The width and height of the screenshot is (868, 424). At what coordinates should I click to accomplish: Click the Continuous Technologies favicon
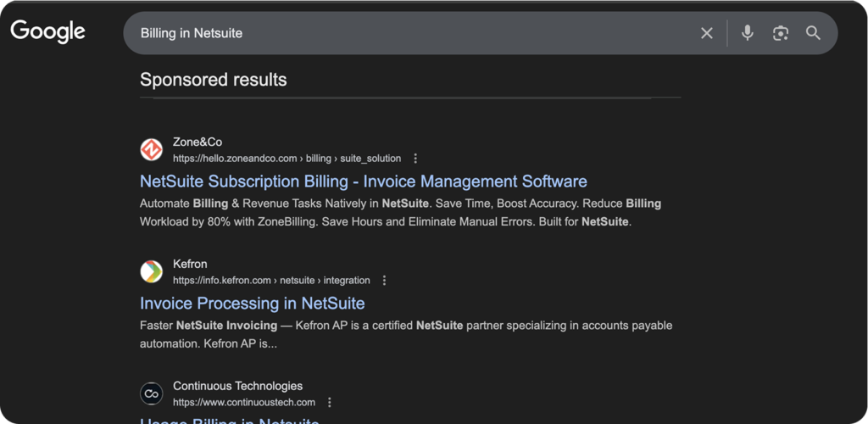(151, 393)
